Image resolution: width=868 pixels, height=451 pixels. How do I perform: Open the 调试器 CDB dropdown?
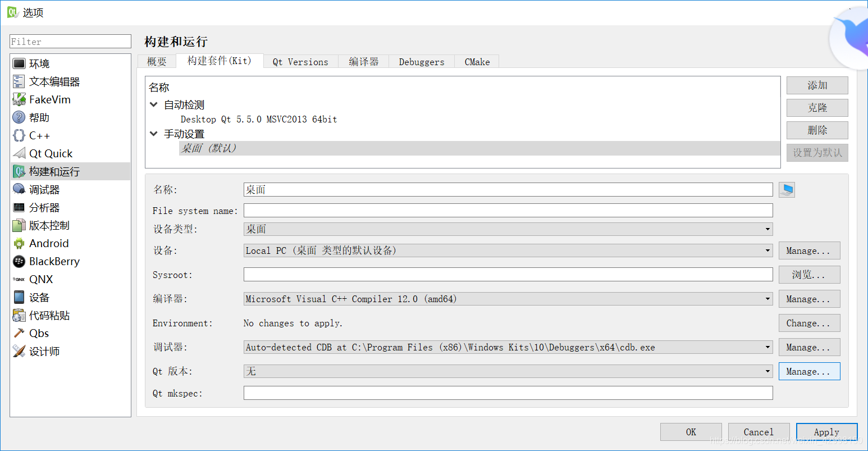coord(508,347)
